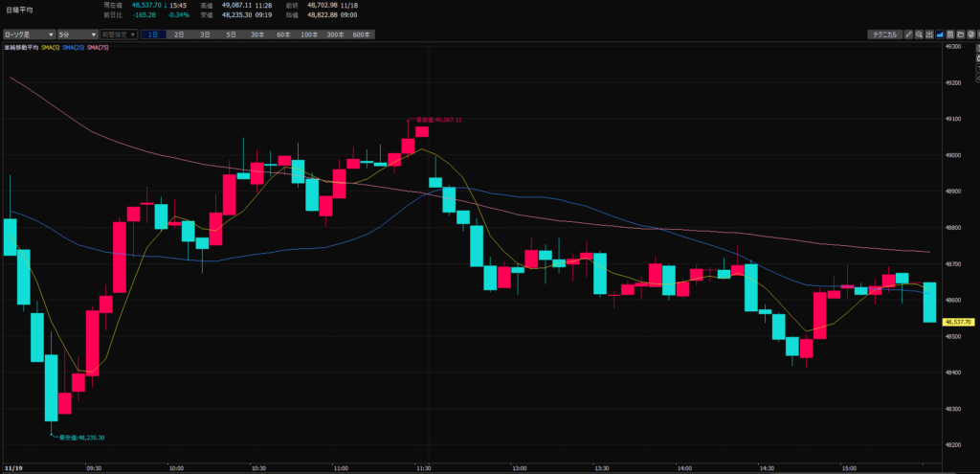Image resolution: width=980 pixels, height=474 pixels.
Task: Toggle the blue area chart icon
Action: pyautogui.click(x=944, y=34)
